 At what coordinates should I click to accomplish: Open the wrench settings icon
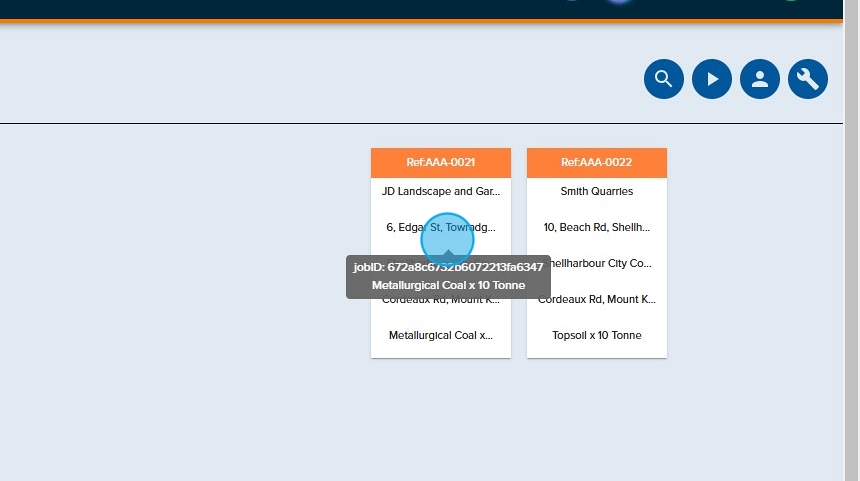click(x=808, y=79)
